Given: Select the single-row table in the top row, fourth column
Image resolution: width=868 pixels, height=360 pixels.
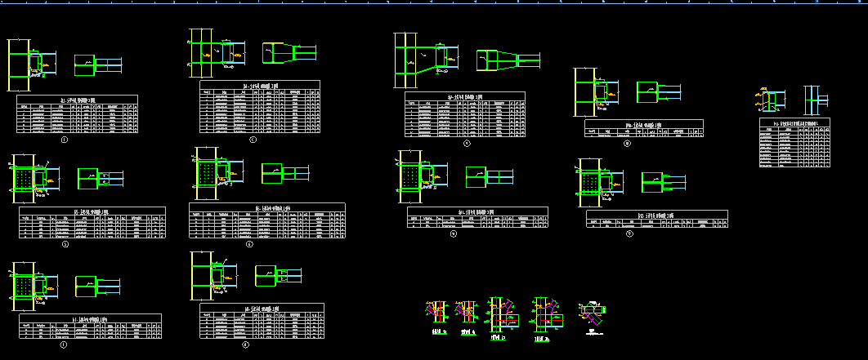Looking at the screenshot, I should [643, 129].
